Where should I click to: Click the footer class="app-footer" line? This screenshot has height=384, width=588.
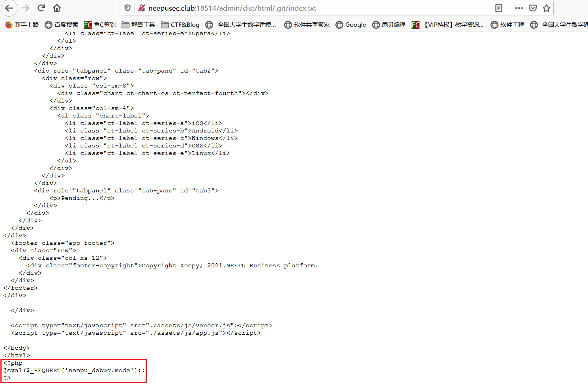(x=63, y=243)
